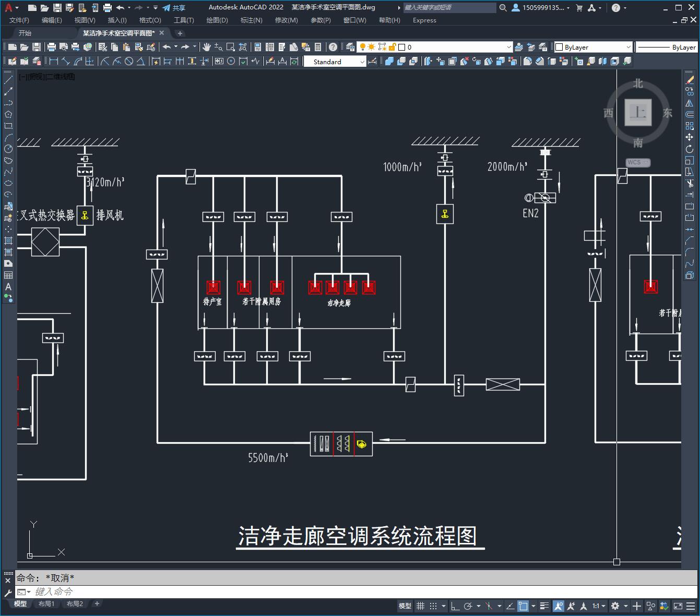Viewport: 700px width, 616px height.
Task: Select the Move tool in modify toolbar
Action: tap(690, 137)
